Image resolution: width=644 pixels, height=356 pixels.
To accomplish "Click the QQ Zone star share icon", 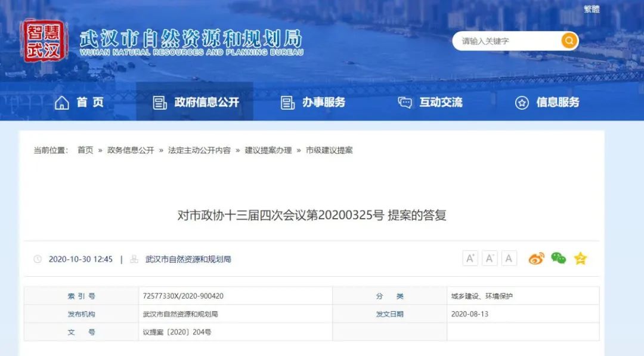I will pos(580,259).
